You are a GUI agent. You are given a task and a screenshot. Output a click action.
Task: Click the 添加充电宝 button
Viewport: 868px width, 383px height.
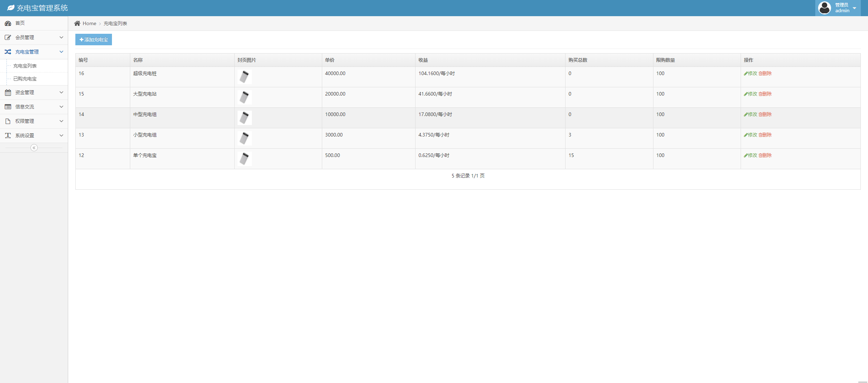pos(94,40)
